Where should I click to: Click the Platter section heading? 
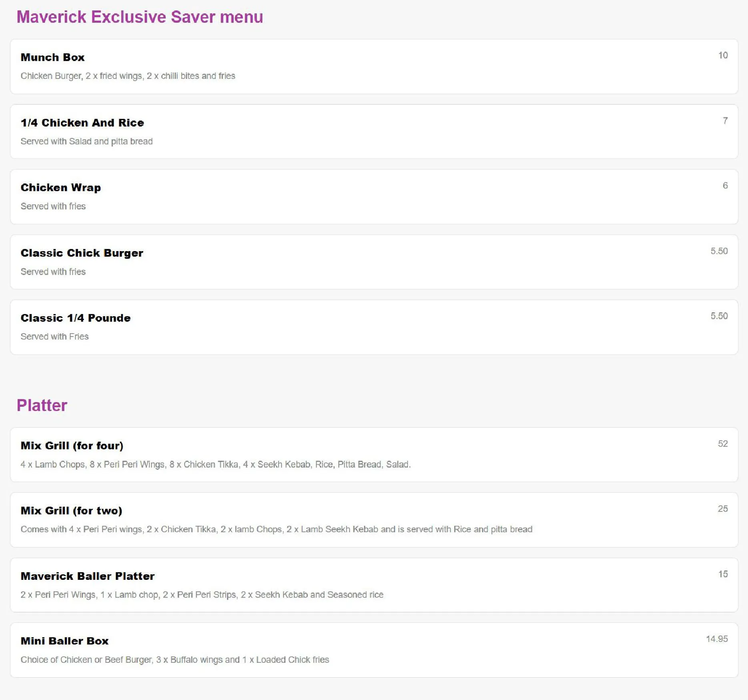(x=42, y=405)
